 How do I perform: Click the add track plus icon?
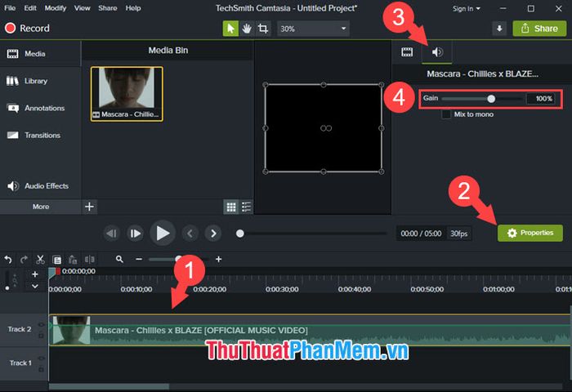(x=35, y=274)
